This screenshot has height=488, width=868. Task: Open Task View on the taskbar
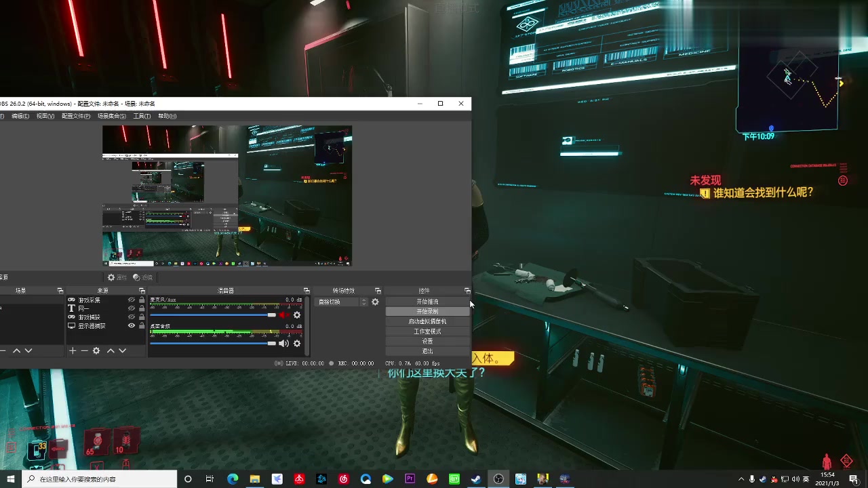point(210,479)
